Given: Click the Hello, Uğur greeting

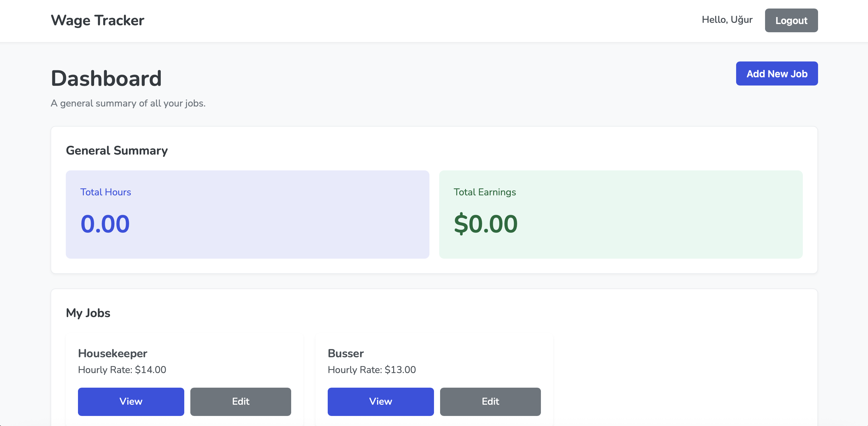Looking at the screenshot, I should (x=727, y=19).
